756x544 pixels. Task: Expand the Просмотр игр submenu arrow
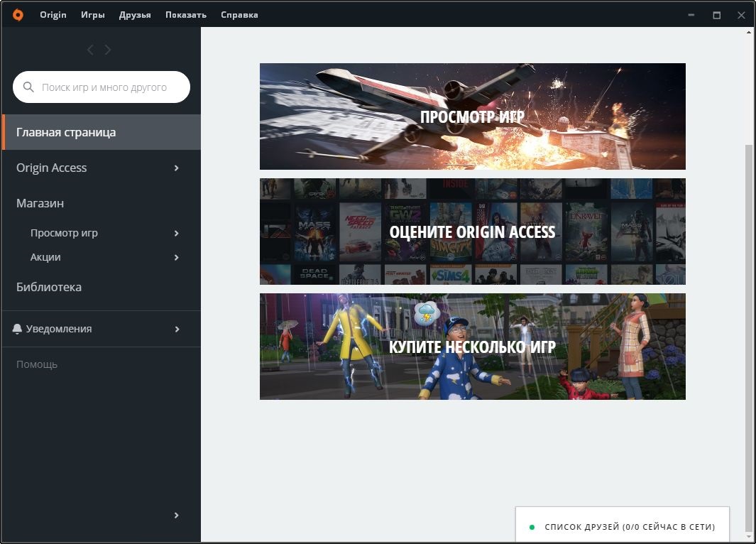[177, 234]
